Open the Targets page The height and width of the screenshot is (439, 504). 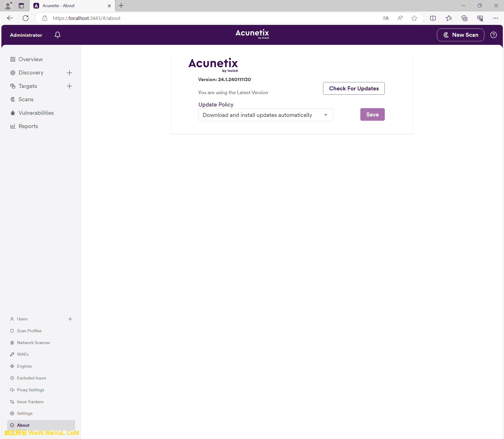click(x=23, y=86)
